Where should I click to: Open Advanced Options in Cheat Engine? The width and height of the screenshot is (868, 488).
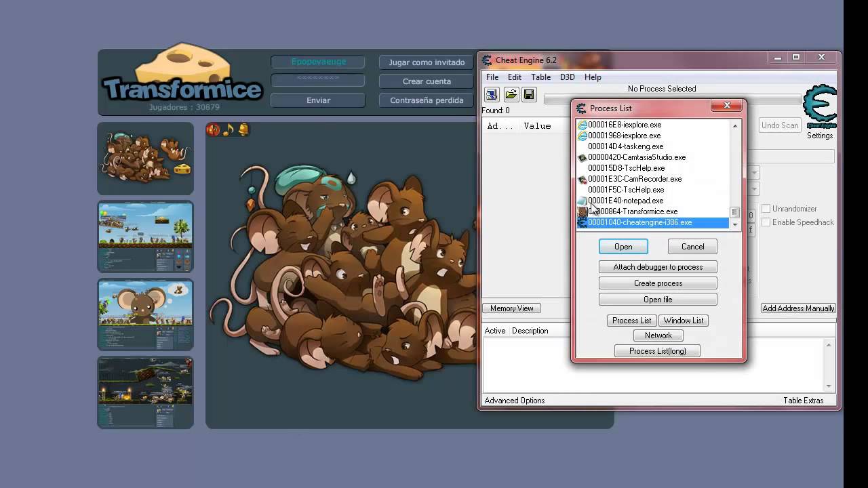coord(515,401)
